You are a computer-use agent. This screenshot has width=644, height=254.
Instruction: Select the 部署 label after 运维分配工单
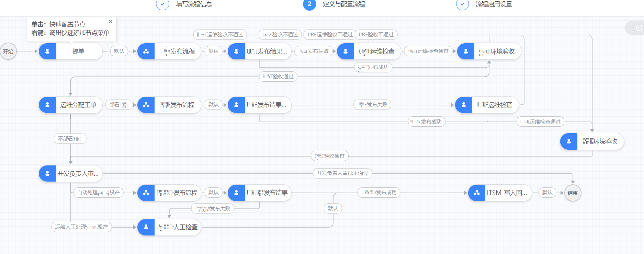coord(119,105)
